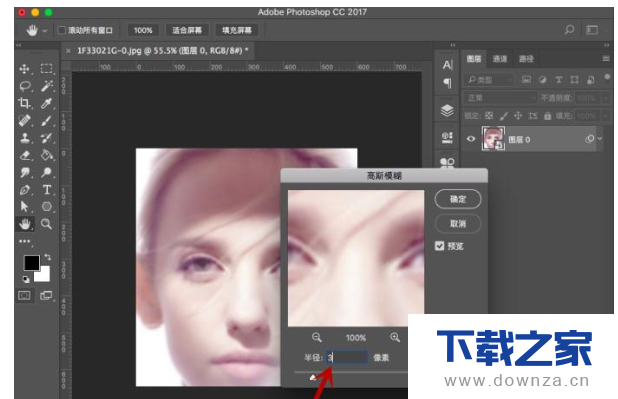Select the Move tool
The width and height of the screenshot is (618, 399).
24,69
